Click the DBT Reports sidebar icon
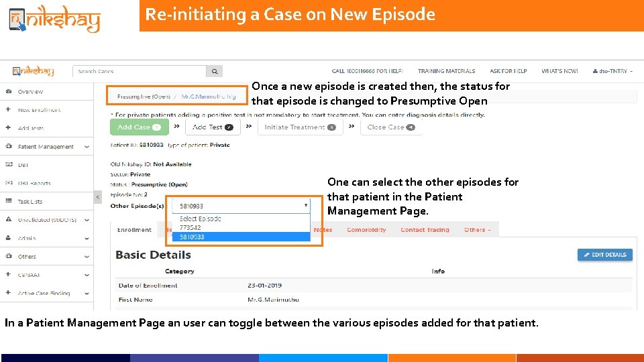The width and height of the screenshot is (644, 362). 9,182
